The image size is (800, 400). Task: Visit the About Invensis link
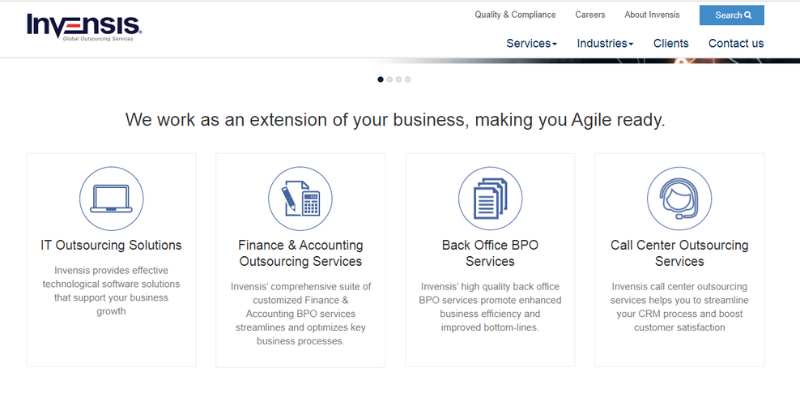click(652, 15)
